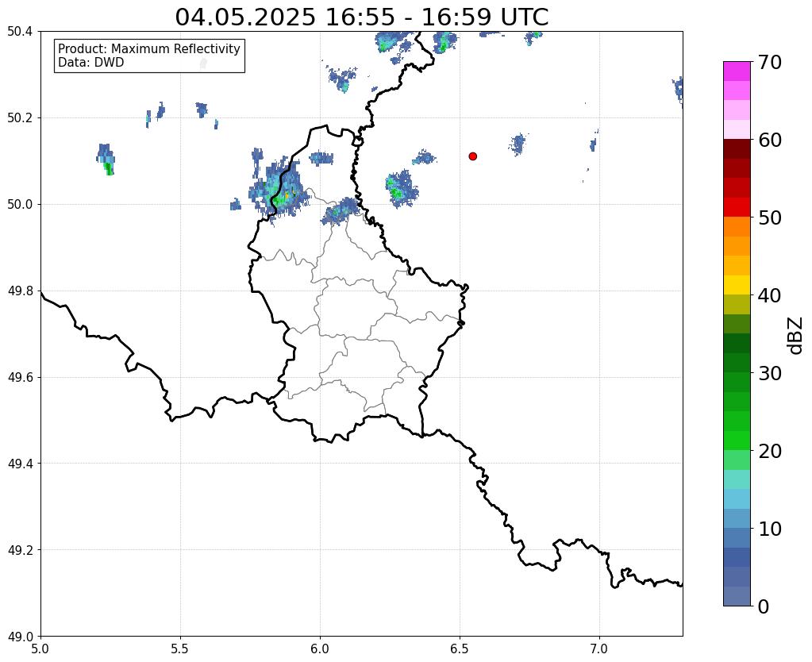Click longitude tick label 7.0
Image resolution: width=812 pixels, height=662 pixels.
pyautogui.click(x=599, y=649)
